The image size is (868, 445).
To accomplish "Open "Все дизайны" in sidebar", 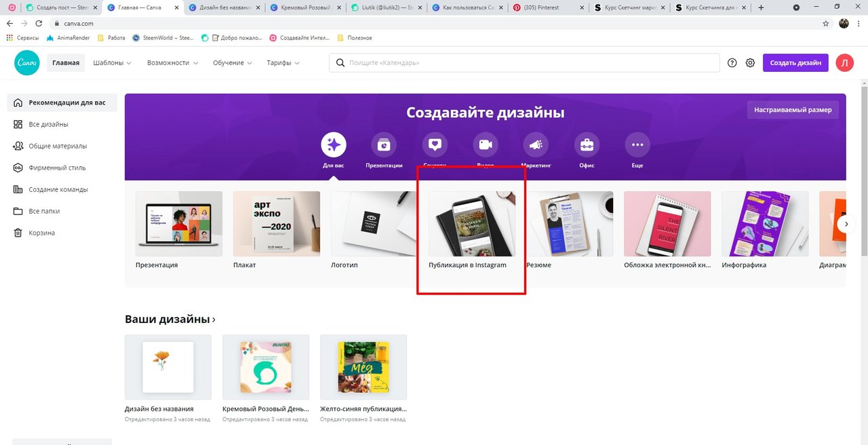I will [62, 124].
